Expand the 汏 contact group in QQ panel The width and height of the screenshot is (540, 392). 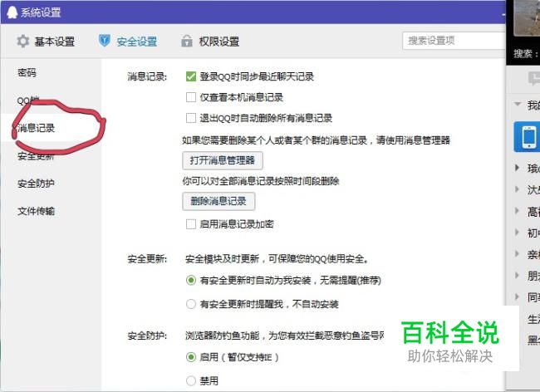[x=517, y=189]
